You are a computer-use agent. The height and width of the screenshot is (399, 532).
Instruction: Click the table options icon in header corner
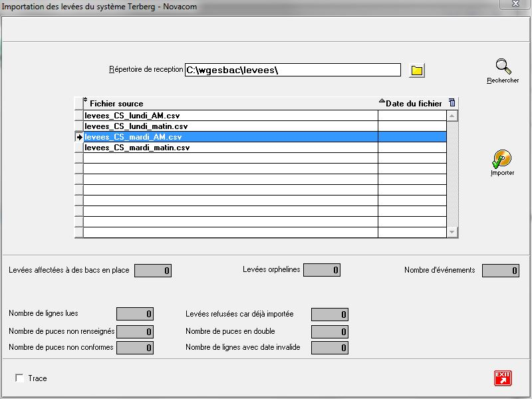pyautogui.click(x=452, y=102)
